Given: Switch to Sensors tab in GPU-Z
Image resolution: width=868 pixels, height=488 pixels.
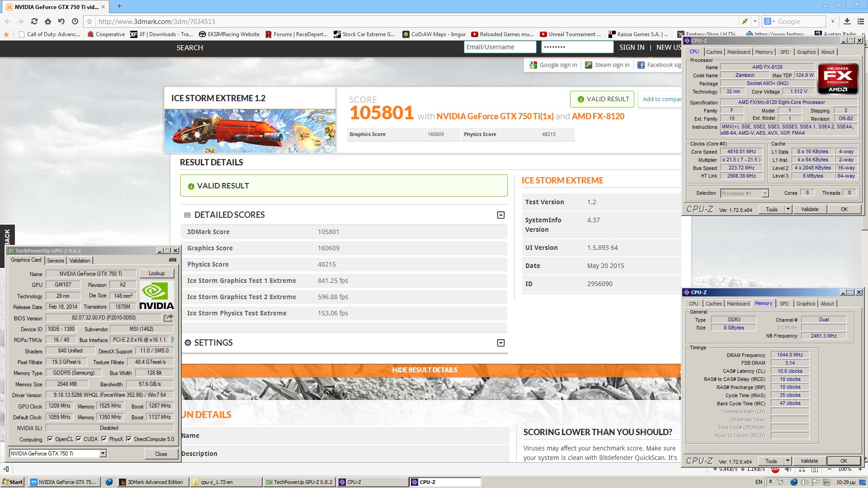Looking at the screenshot, I should click(56, 261).
